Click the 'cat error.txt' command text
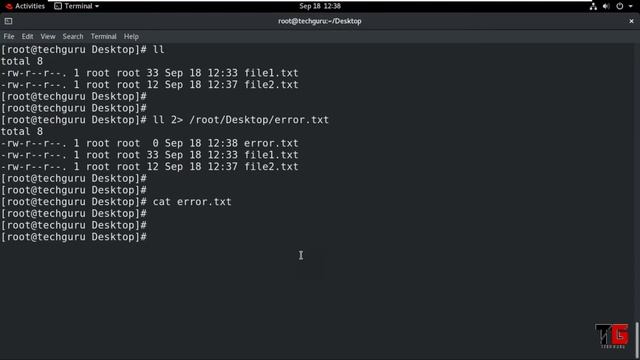640x360 pixels. tap(192, 202)
